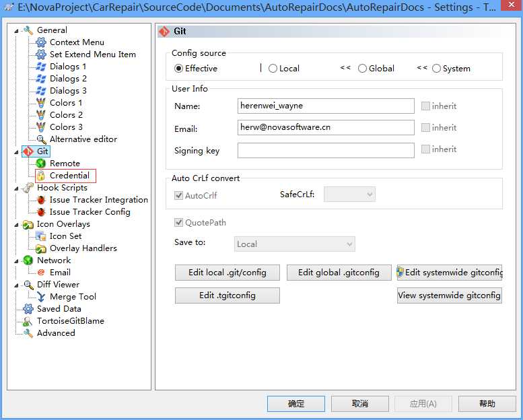Screen dimensions: 523x420
Task: Click Edit systemwide gitconfig button
Action: point(450,273)
